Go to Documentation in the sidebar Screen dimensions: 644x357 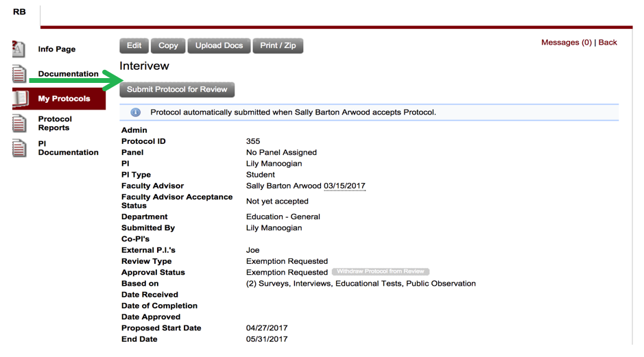click(68, 74)
